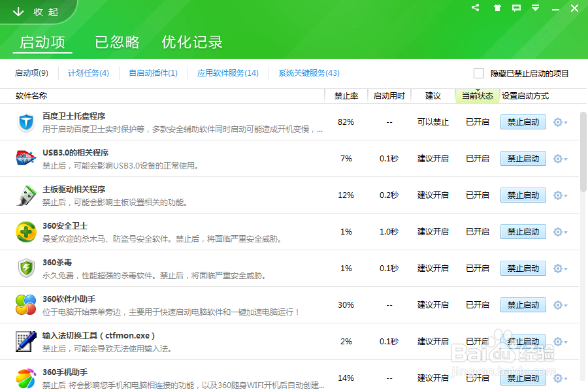Screen dimensions: 588x392
Task: Check 隐藏已禁止启动的项目 checkbox
Action: tap(478, 73)
